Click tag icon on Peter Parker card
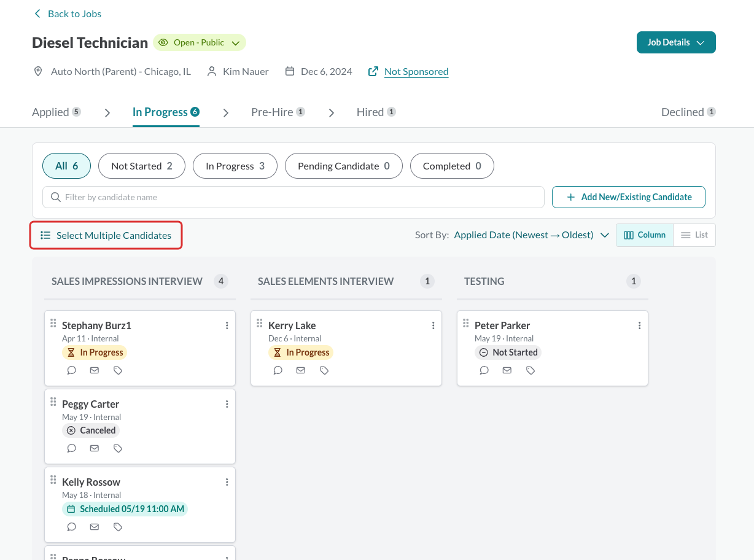This screenshot has width=754, height=560. (x=531, y=370)
